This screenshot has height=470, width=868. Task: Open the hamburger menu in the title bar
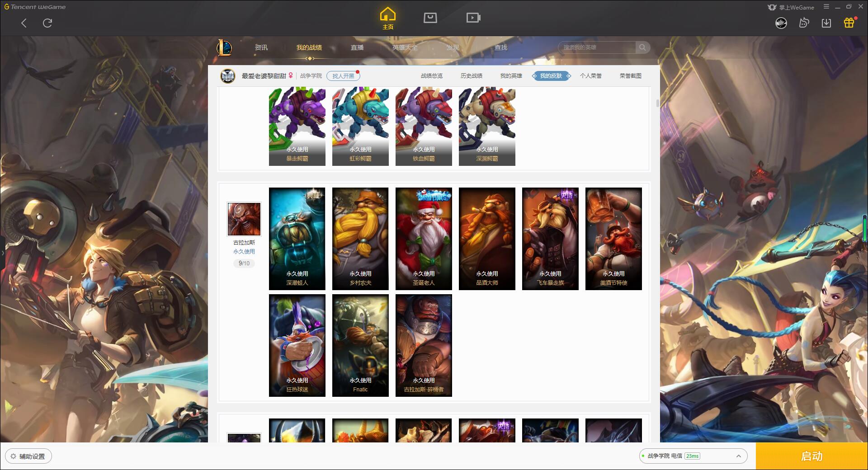click(x=826, y=7)
